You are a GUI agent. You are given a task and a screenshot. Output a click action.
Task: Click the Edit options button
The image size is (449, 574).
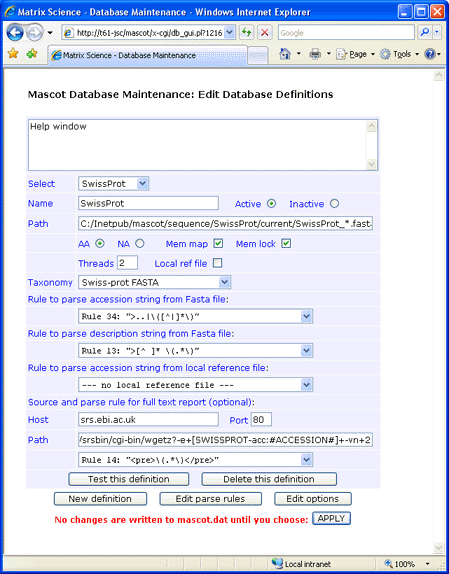click(x=313, y=499)
